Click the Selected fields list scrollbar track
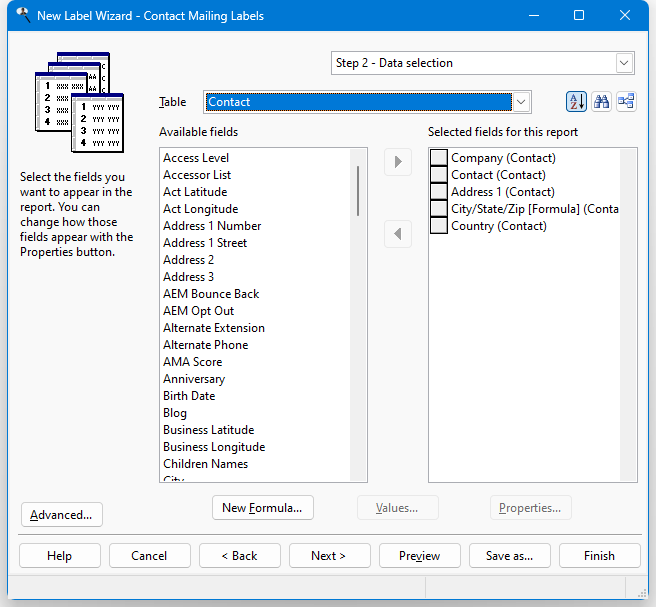Viewport: 656px width, 607px height. coord(628,315)
